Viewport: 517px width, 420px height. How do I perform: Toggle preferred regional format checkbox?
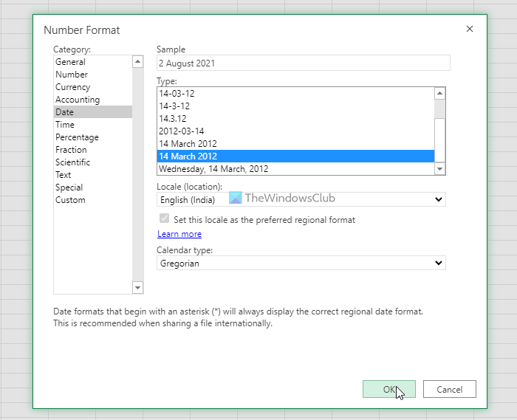point(164,218)
